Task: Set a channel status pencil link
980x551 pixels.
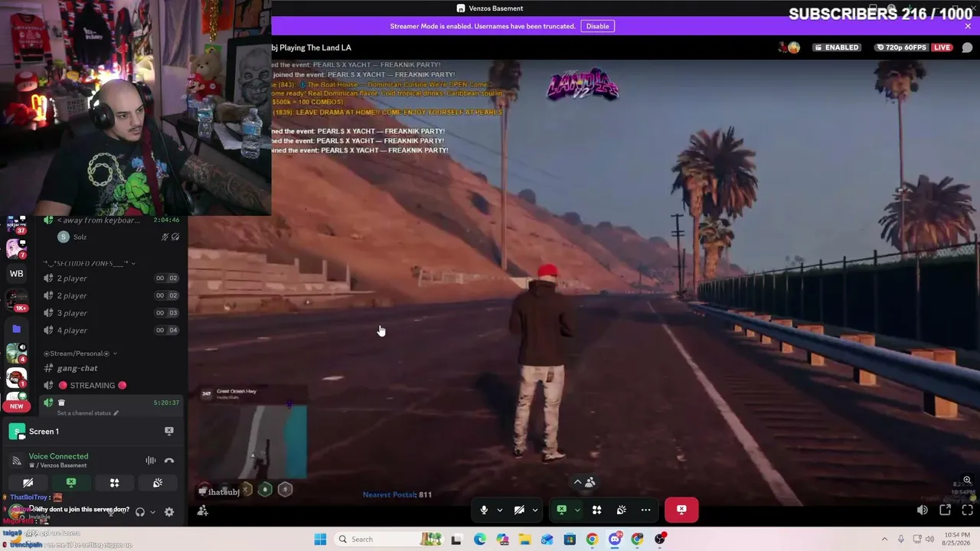Action: coord(88,413)
